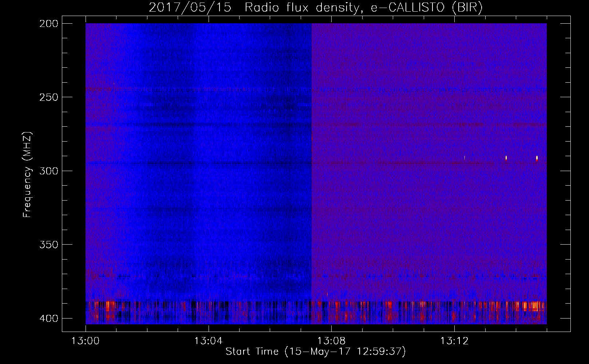Select the 'Frequency (MHZ)' axis label
Viewport: 589px width, 364px height.
pos(27,175)
